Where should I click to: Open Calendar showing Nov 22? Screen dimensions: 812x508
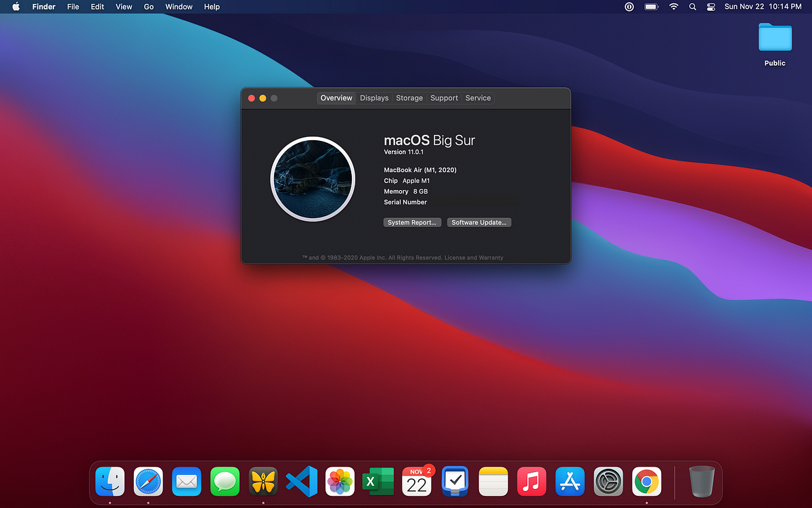(417, 482)
